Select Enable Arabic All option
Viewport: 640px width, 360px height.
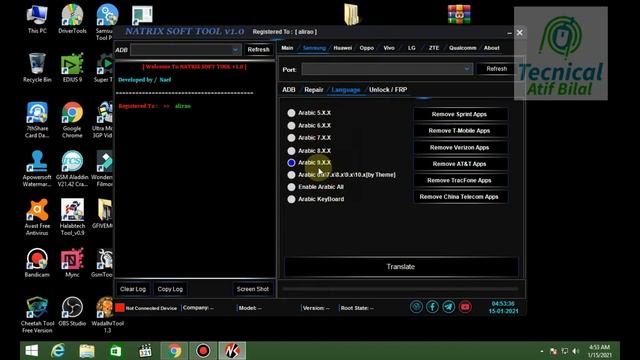click(x=291, y=187)
